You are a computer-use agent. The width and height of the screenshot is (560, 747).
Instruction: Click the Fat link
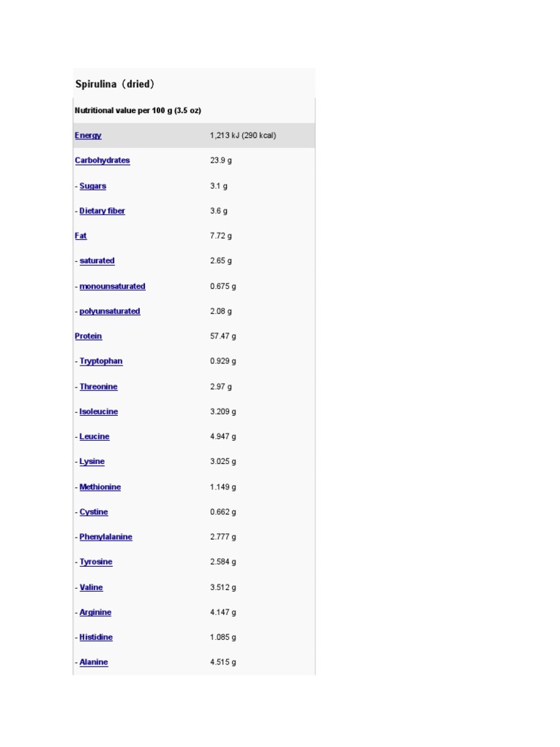81,236
